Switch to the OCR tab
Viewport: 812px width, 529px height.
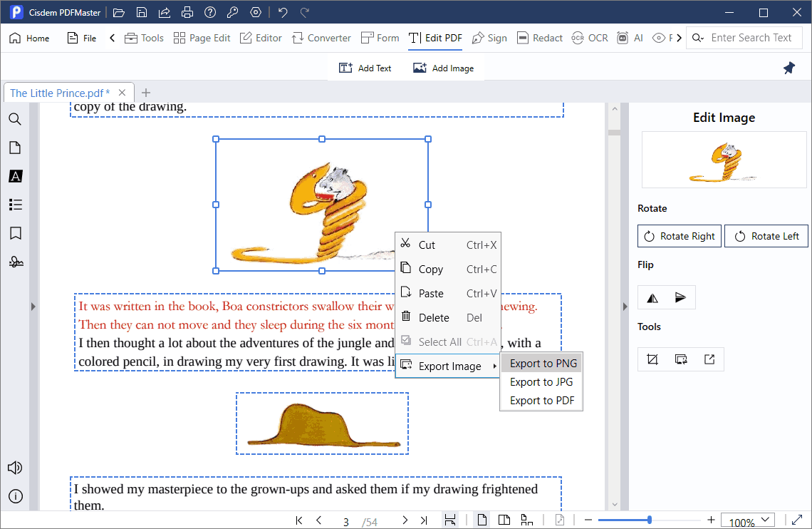point(589,38)
